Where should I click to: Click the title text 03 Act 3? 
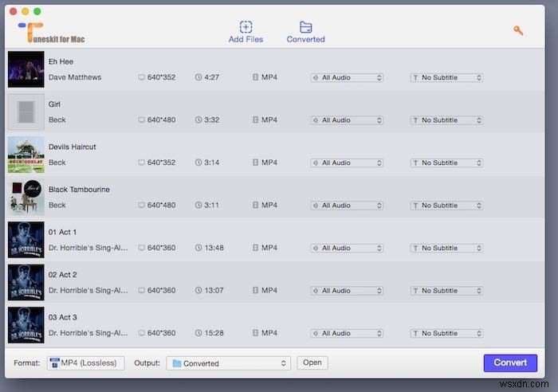63,318
